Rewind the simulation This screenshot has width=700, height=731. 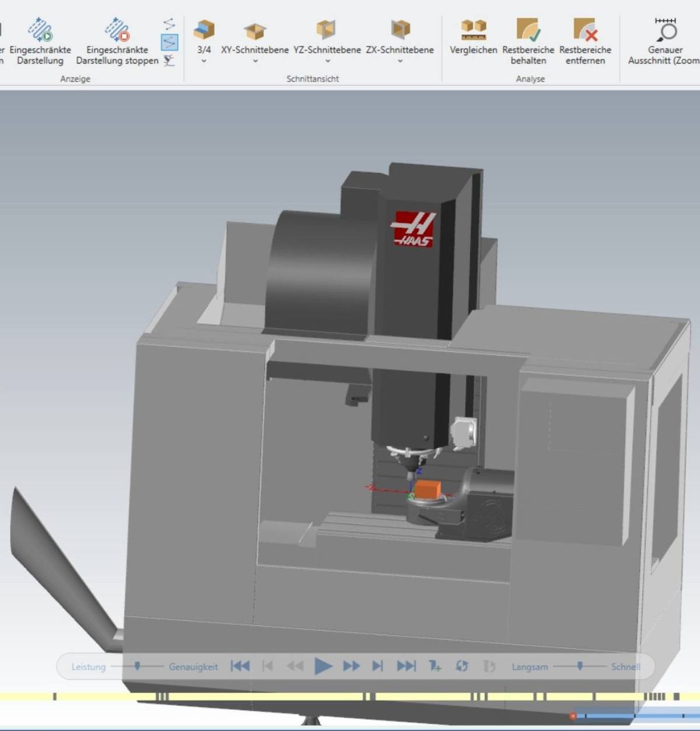point(295,666)
